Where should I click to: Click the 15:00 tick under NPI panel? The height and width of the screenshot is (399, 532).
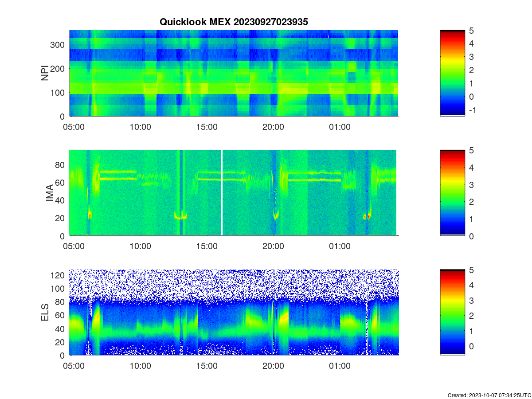[x=207, y=127]
